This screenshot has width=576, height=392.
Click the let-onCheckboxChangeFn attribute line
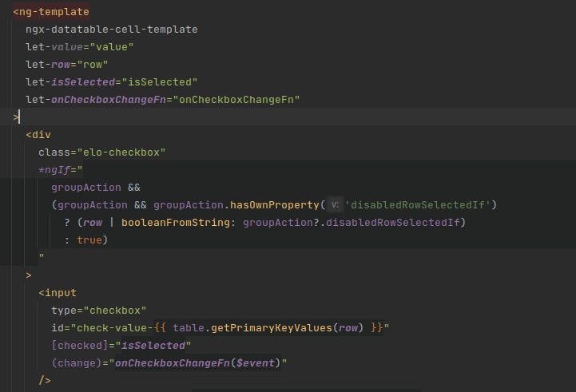click(162, 100)
